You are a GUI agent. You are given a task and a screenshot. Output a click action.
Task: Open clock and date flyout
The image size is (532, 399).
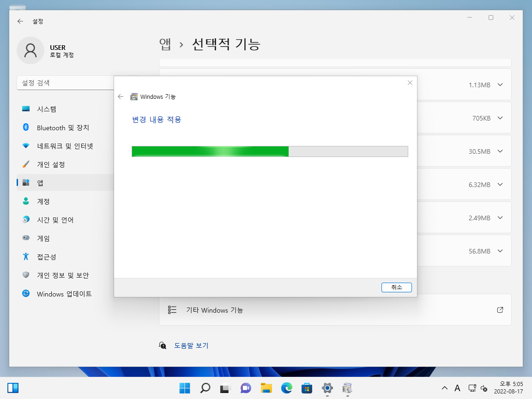click(x=508, y=388)
